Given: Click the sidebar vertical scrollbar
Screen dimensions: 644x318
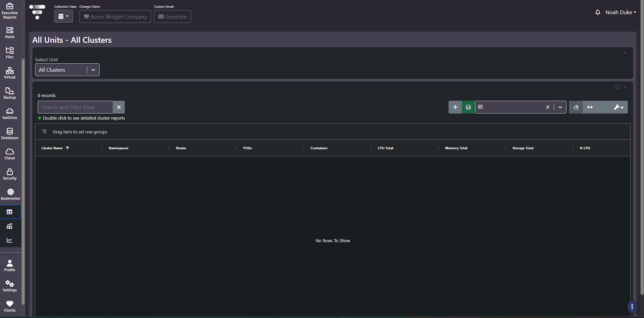Looking at the screenshot, I should 23,181.
